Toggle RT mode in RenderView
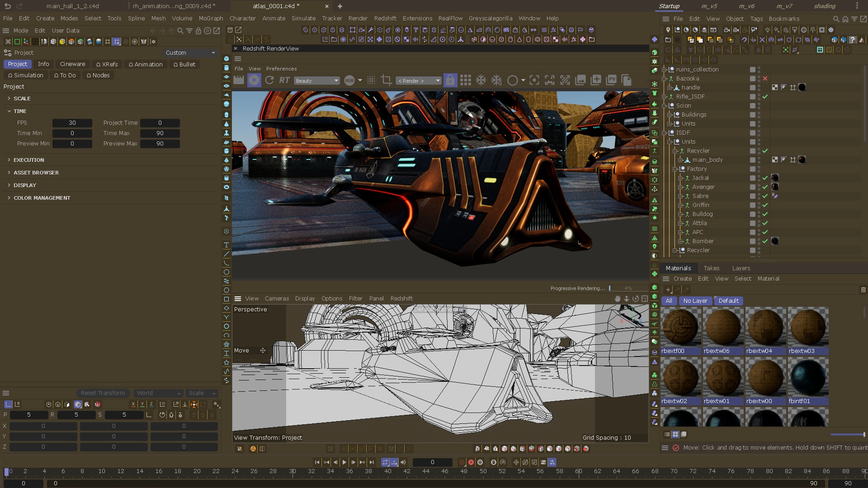The image size is (868, 488). pyautogui.click(x=284, y=80)
